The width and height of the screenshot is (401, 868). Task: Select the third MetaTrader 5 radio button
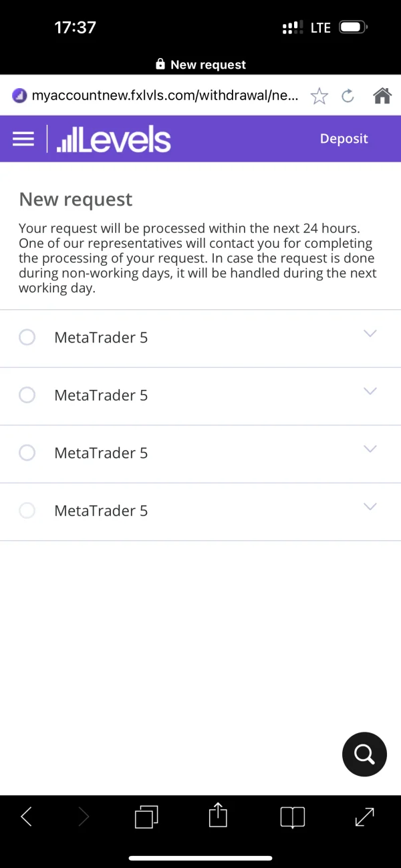click(27, 453)
